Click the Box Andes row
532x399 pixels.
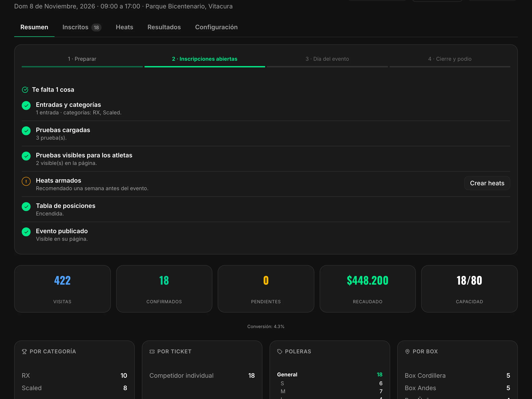tap(458, 388)
